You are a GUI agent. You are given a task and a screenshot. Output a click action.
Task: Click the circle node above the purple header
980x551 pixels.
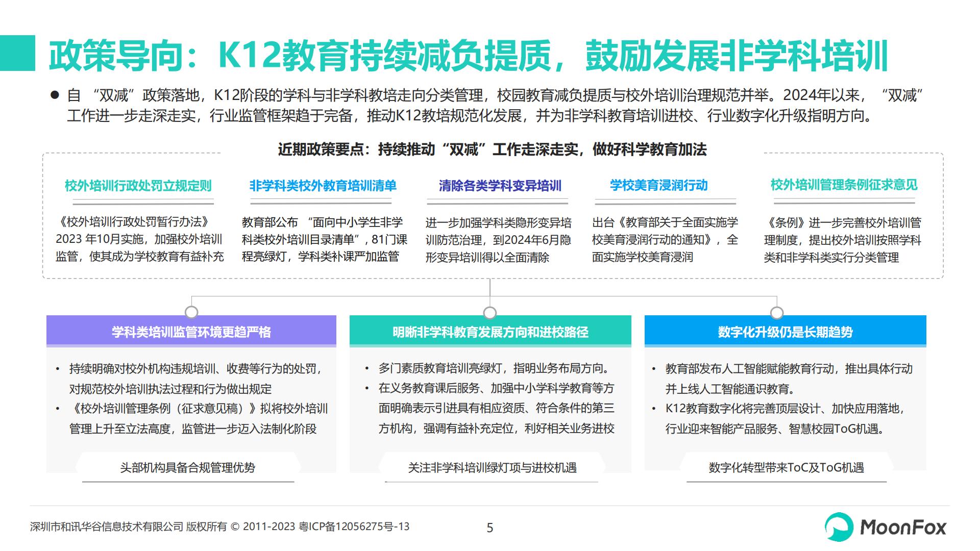[191, 312]
